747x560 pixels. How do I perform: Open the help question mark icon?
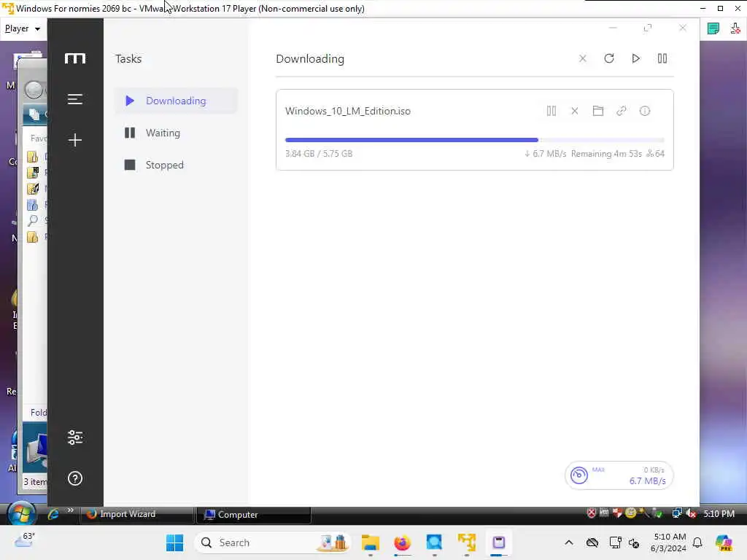pyautogui.click(x=75, y=478)
